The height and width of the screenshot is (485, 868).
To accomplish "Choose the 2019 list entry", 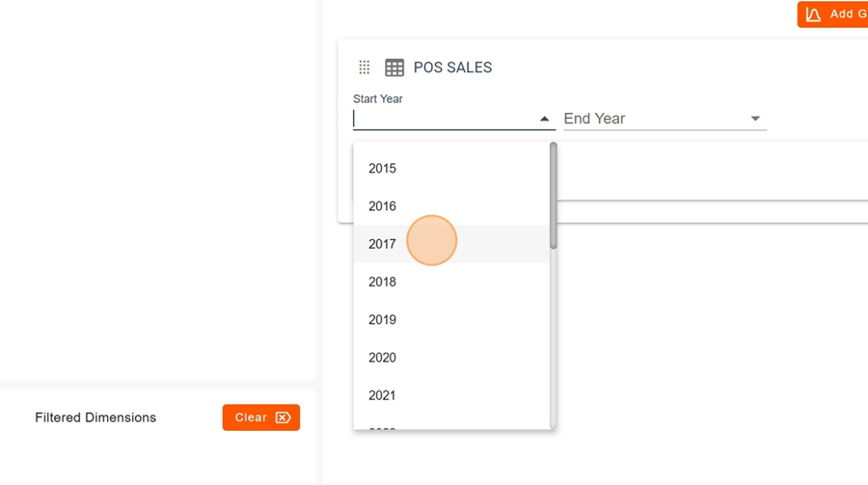I will click(x=383, y=319).
